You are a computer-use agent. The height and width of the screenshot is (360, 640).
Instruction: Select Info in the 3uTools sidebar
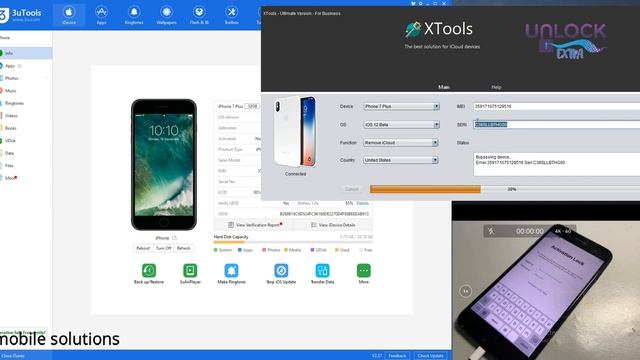(26, 53)
